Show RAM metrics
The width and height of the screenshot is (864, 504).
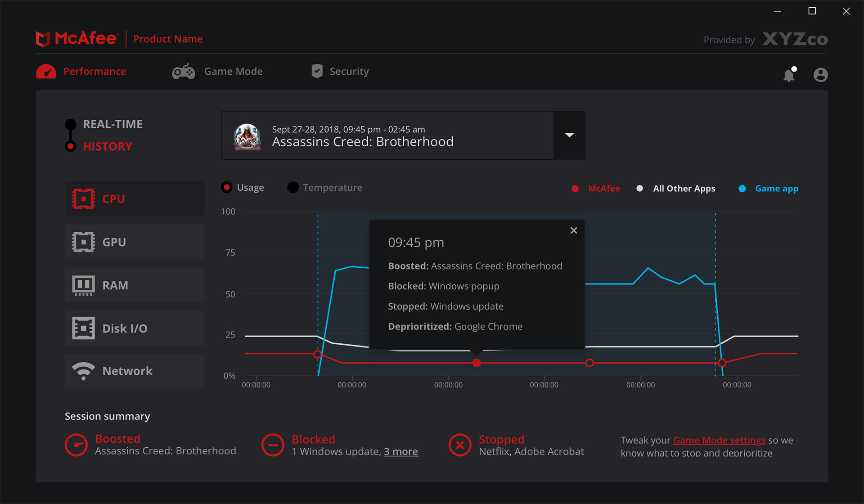pos(135,285)
